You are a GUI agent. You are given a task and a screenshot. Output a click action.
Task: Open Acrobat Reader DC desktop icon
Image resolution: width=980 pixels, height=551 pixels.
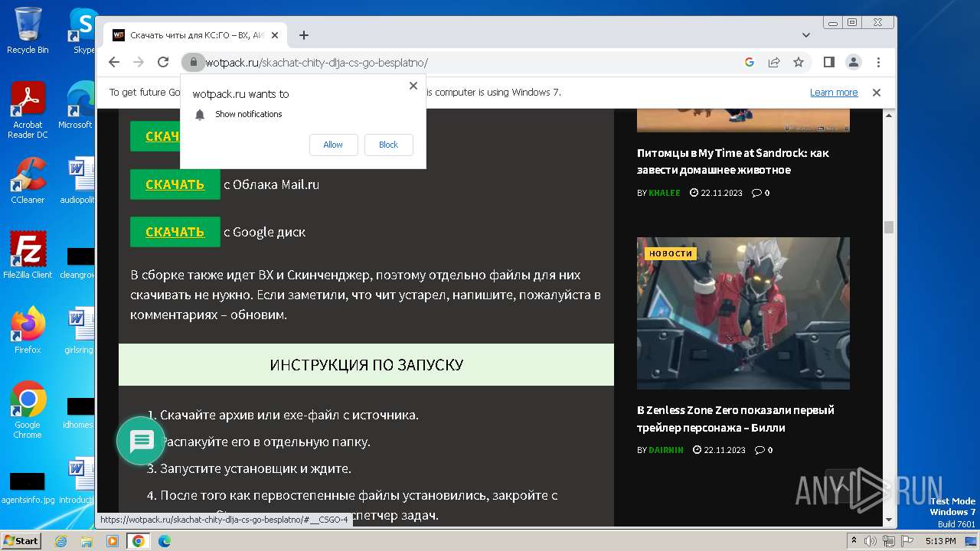coord(28,111)
